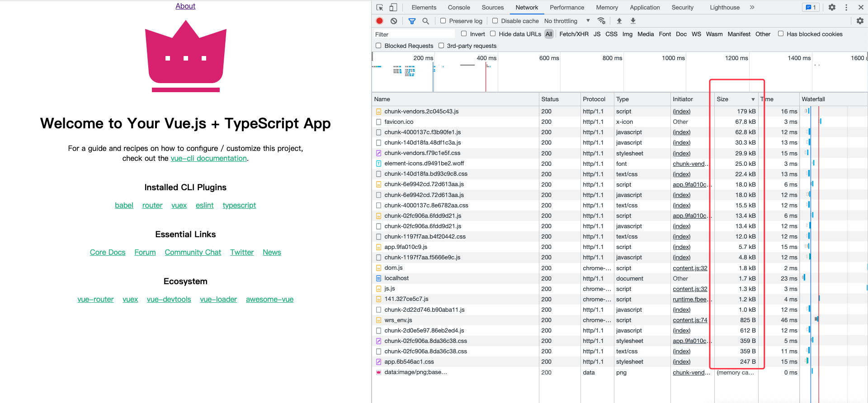
Task: Filter requests by Font type
Action: (665, 34)
